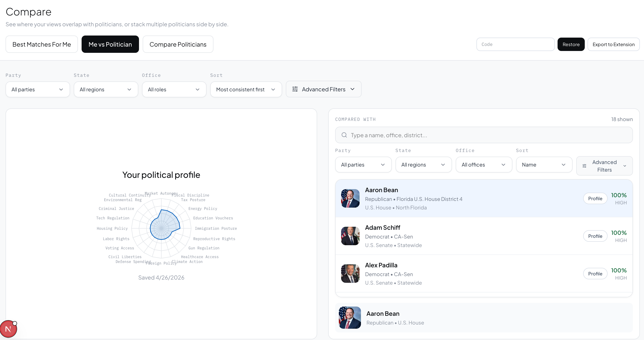Viewport: 644px width, 340px height.
Task: Click the red N avatar badge
Action: tap(8, 329)
